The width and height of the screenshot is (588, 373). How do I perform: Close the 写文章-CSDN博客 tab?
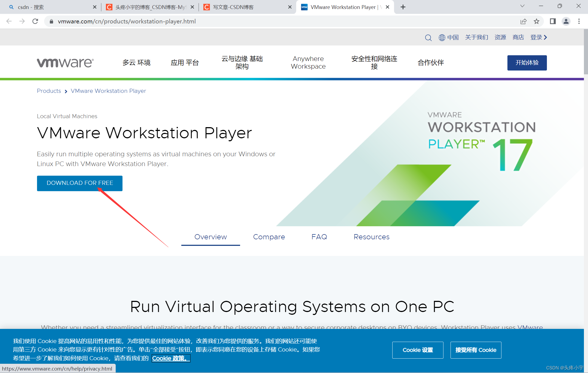(x=290, y=7)
